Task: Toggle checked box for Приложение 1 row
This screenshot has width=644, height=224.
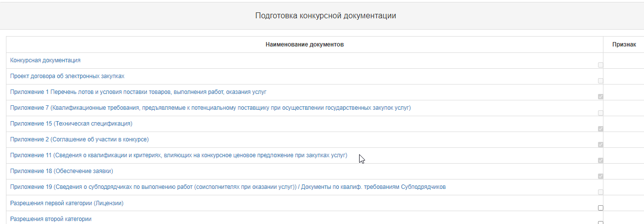Action: 600,96
